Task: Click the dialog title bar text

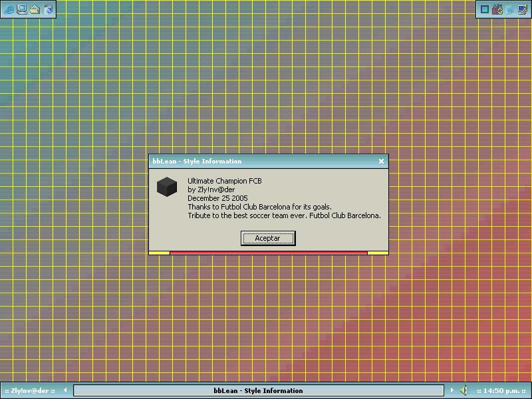Action: pos(197,162)
